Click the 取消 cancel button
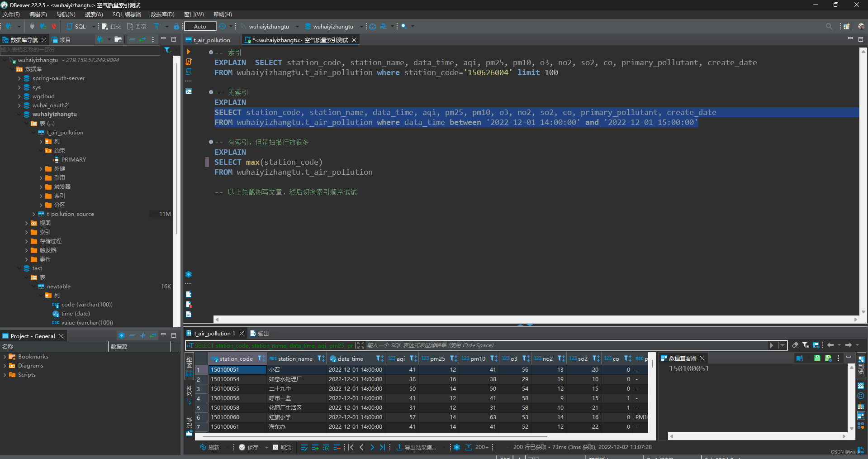The width and height of the screenshot is (868, 459). (x=282, y=447)
